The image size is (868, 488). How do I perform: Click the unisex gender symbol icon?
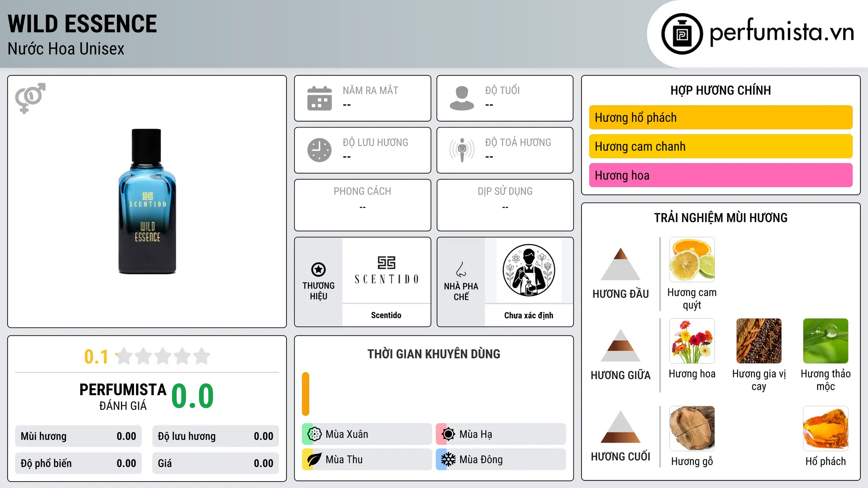pyautogui.click(x=30, y=98)
